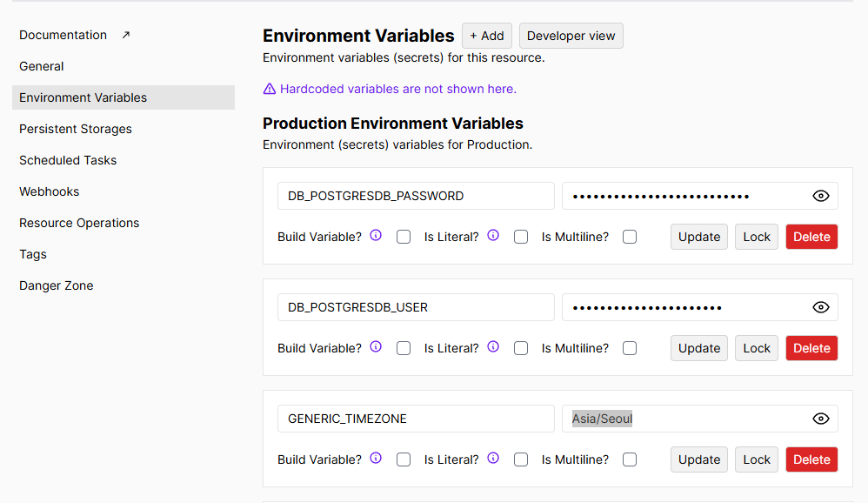This screenshot has width=868, height=503.
Task: Click Is Literal info icon for DB_POSTGRESDB_PASSWORD
Action: (x=493, y=236)
